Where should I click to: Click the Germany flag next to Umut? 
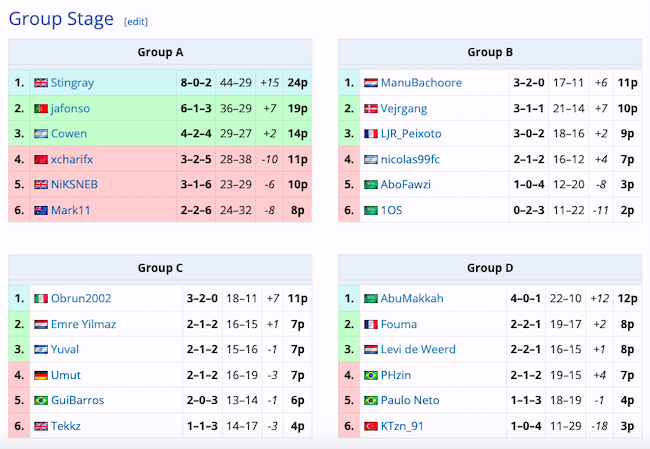[41, 375]
